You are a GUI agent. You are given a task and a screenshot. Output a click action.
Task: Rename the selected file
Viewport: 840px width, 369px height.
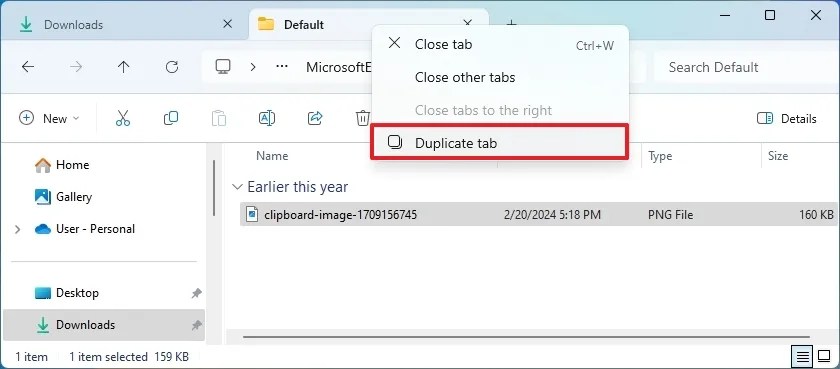click(267, 118)
